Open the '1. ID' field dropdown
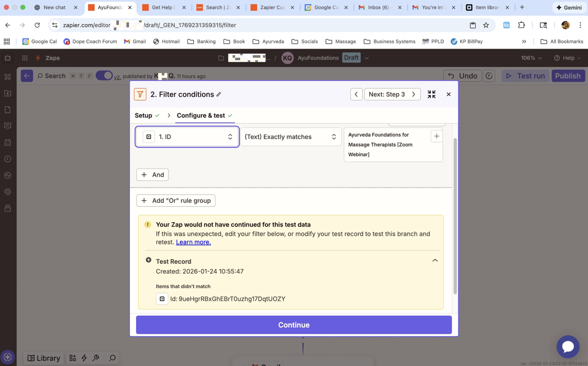The width and height of the screenshot is (588, 366). click(187, 137)
